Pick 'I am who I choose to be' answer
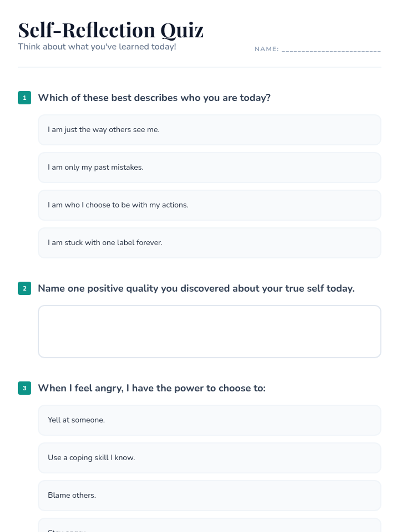Image resolution: width=399 pixels, height=532 pixels. point(209,205)
